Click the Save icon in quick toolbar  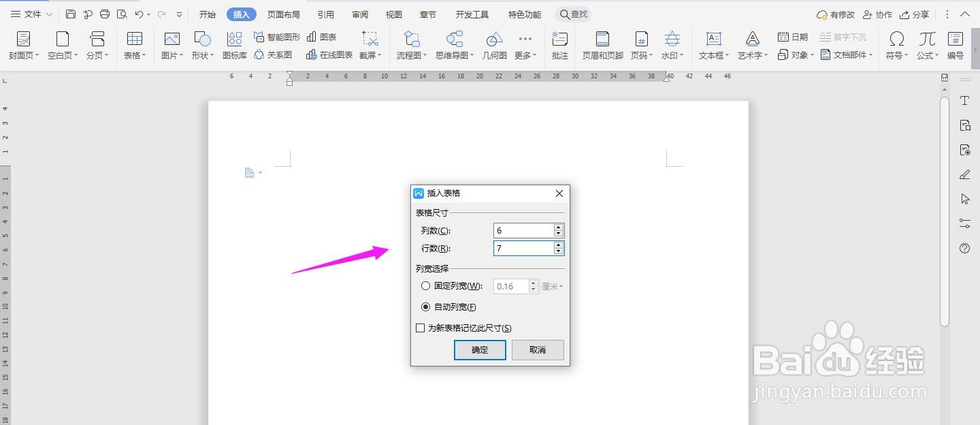pyautogui.click(x=71, y=14)
